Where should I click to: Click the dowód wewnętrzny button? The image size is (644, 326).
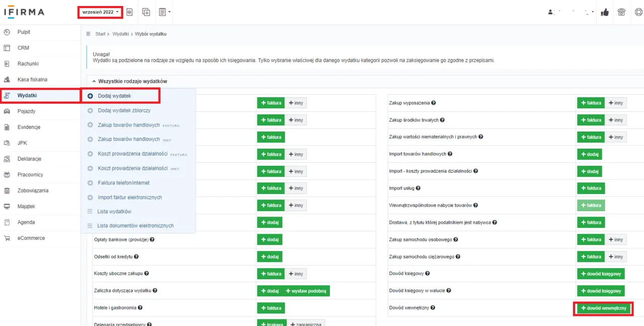pyautogui.click(x=603, y=308)
